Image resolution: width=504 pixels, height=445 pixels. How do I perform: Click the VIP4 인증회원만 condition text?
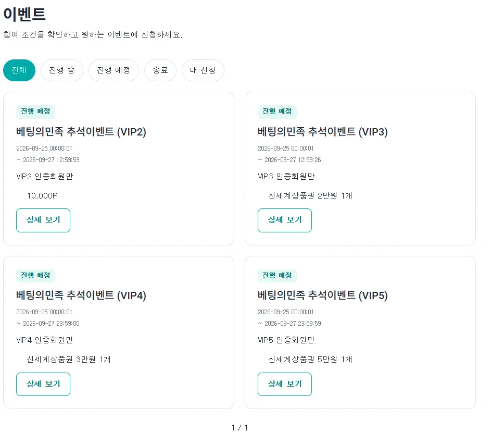pyautogui.click(x=45, y=340)
